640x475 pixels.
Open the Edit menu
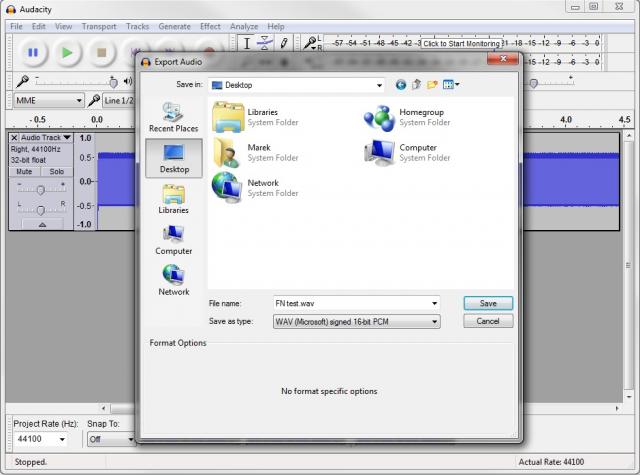click(x=39, y=27)
